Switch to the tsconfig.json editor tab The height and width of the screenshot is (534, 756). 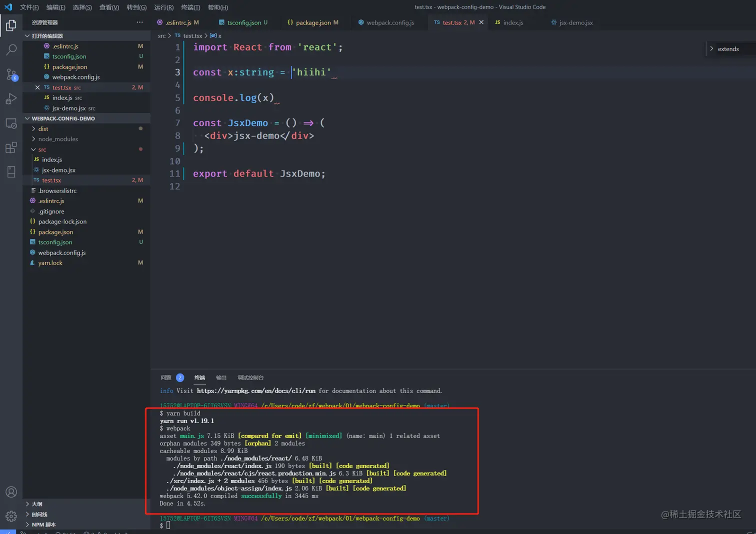(243, 22)
